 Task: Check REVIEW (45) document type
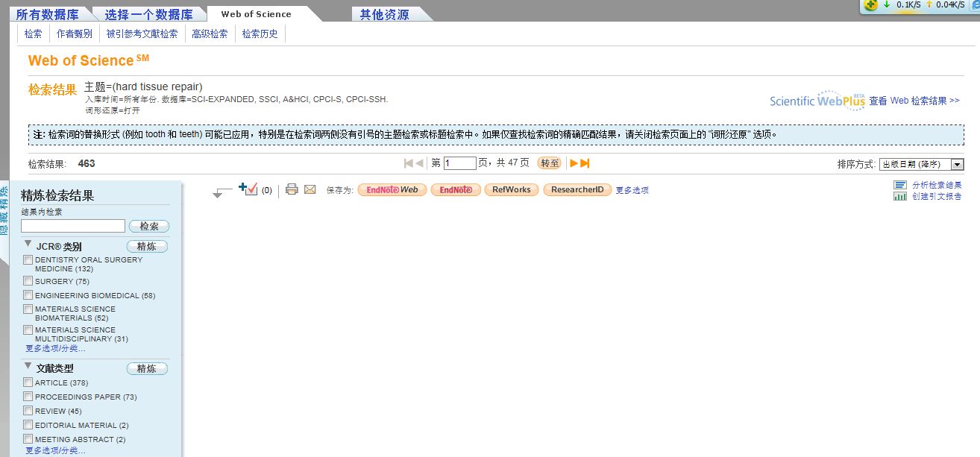pyautogui.click(x=28, y=411)
